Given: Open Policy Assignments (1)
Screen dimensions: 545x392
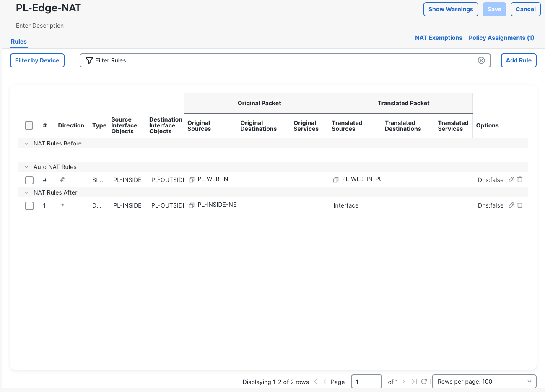Looking at the screenshot, I should tap(501, 38).
